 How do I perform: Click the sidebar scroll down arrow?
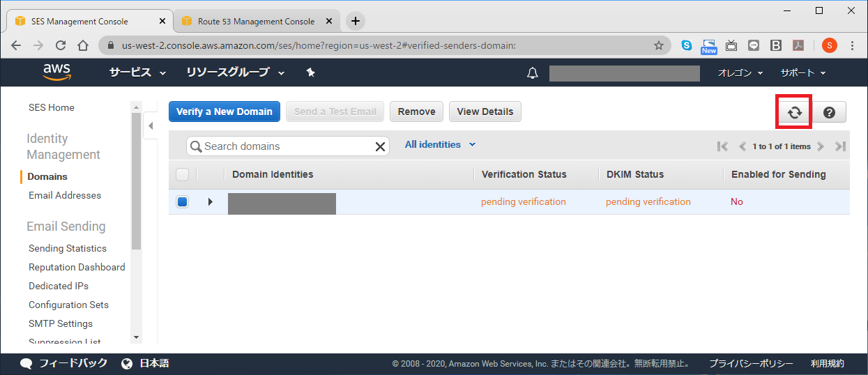click(x=136, y=337)
